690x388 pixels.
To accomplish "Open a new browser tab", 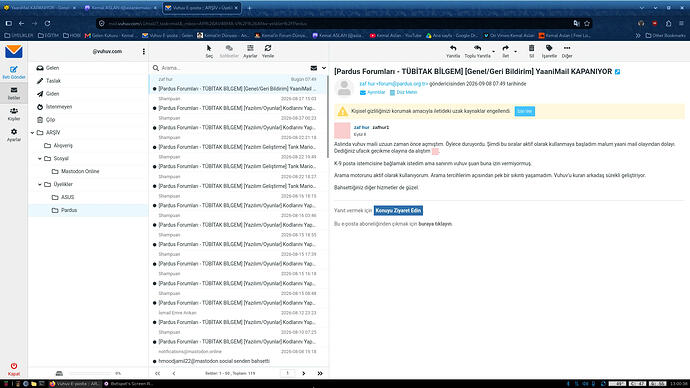I will pos(249,8).
